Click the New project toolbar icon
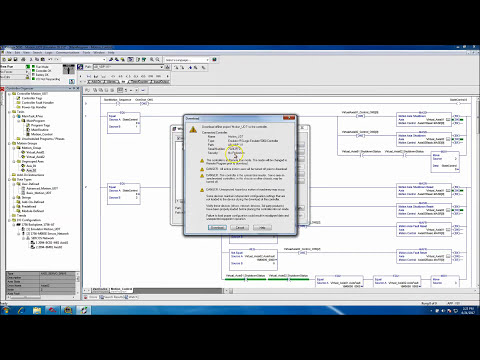Viewport: 480px width, 360px height. point(4,59)
